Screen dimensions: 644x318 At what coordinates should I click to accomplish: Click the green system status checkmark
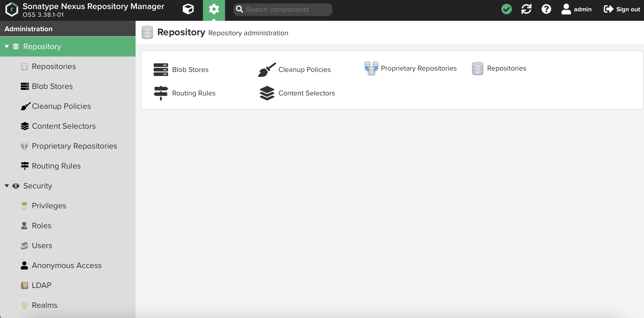pyautogui.click(x=506, y=9)
